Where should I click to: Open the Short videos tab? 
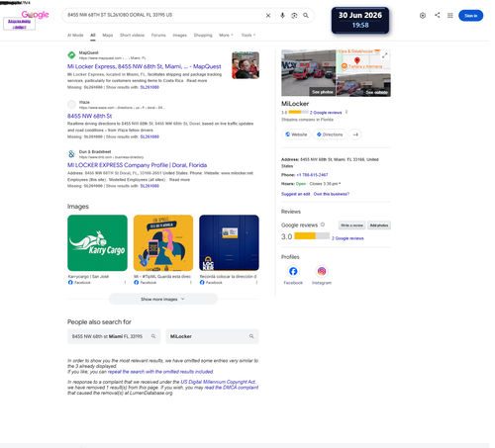tap(132, 35)
